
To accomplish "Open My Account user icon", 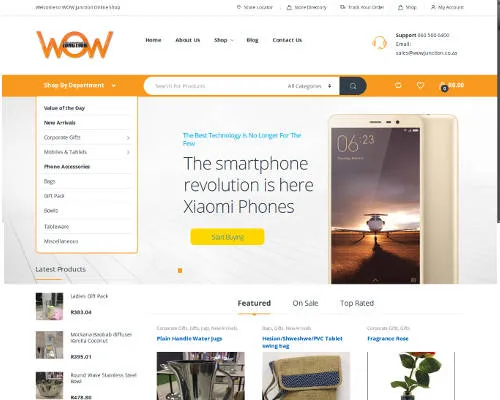I will (x=433, y=7).
